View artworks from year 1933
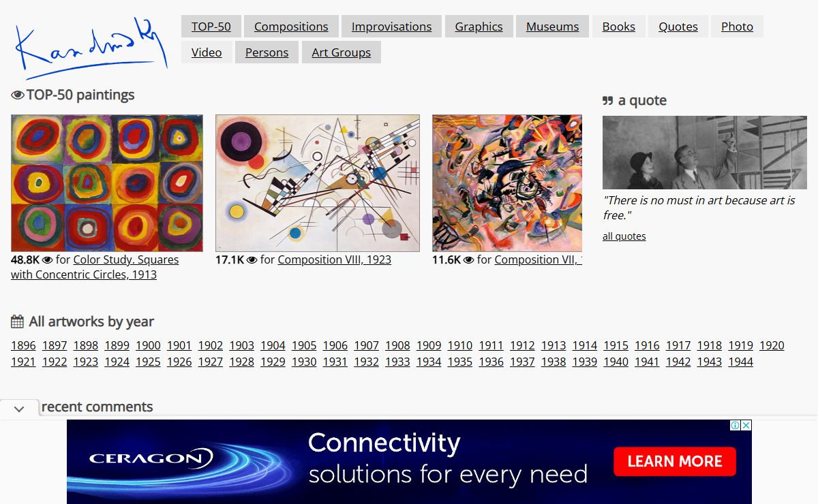818x504 pixels. (x=397, y=362)
